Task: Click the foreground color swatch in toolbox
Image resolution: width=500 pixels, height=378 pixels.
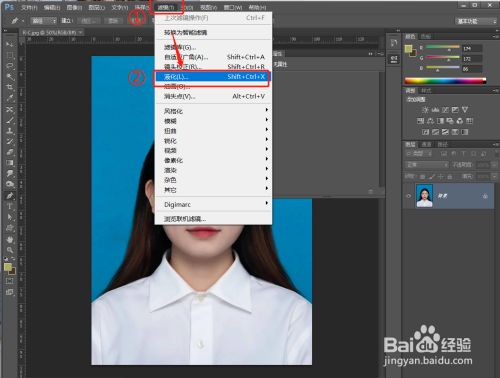Action: tap(8, 267)
